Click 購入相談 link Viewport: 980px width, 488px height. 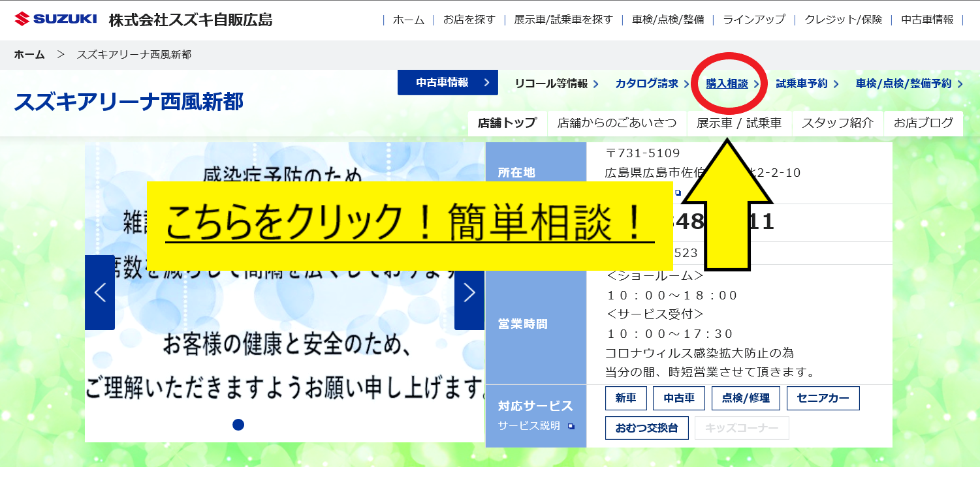point(733,84)
